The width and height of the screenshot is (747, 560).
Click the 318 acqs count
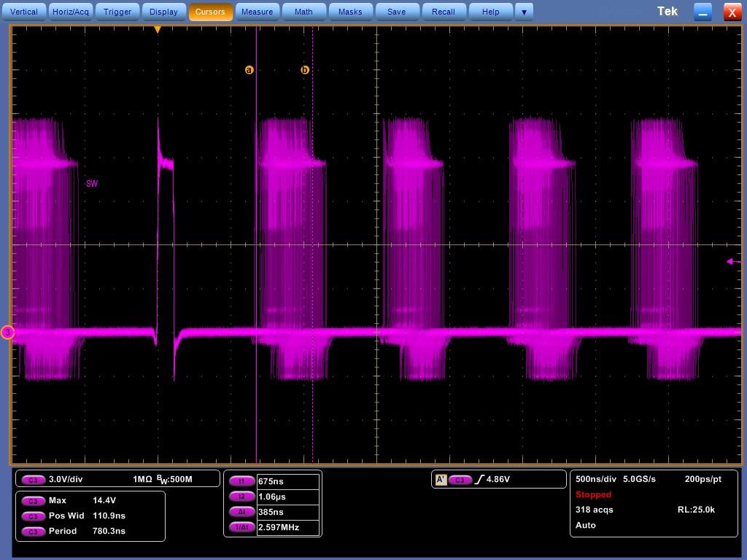pos(594,510)
